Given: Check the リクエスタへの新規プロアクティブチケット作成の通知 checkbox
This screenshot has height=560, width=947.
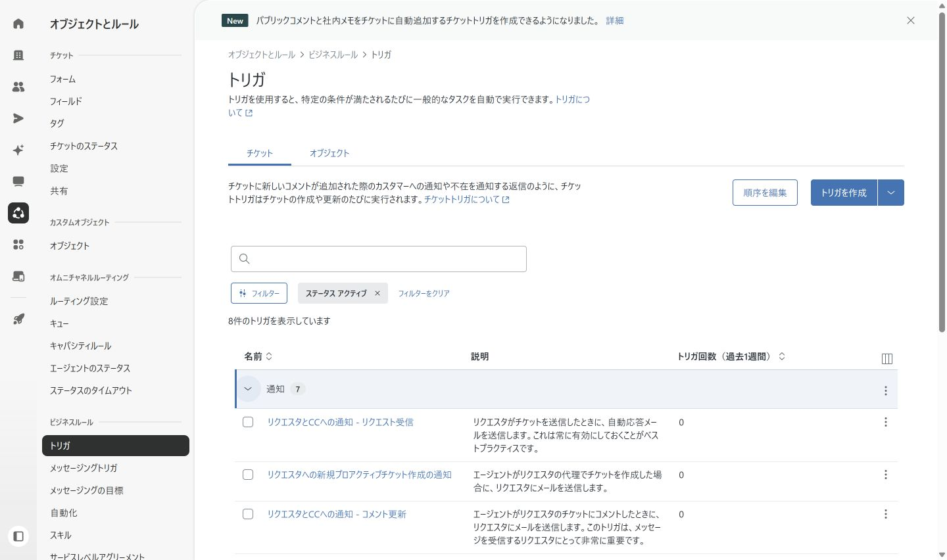Looking at the screenshot, I should click(x=248, y=475).
